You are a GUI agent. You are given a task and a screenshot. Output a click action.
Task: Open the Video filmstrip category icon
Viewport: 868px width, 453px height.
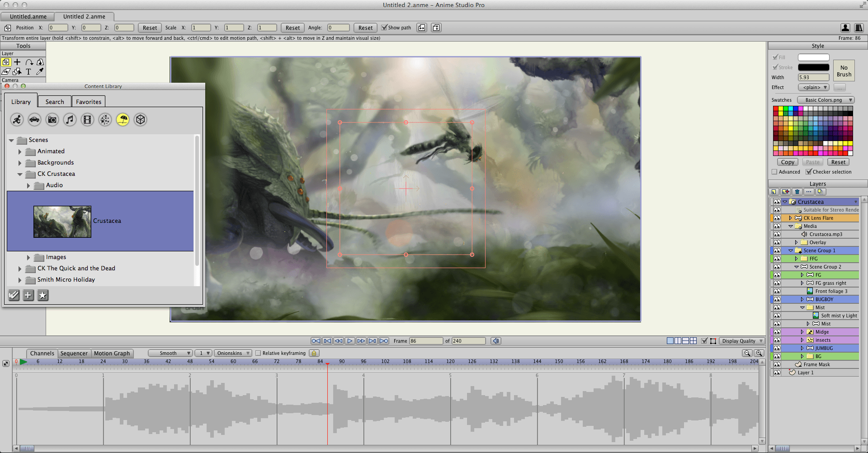click(x=88, y=119)
